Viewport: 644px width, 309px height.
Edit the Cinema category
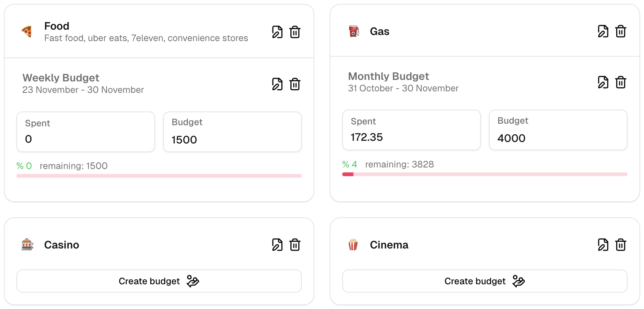point(603,245)
